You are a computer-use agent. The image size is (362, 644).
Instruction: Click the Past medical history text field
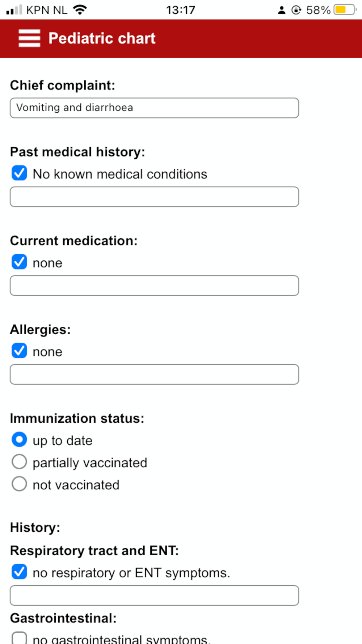[154, 197]
